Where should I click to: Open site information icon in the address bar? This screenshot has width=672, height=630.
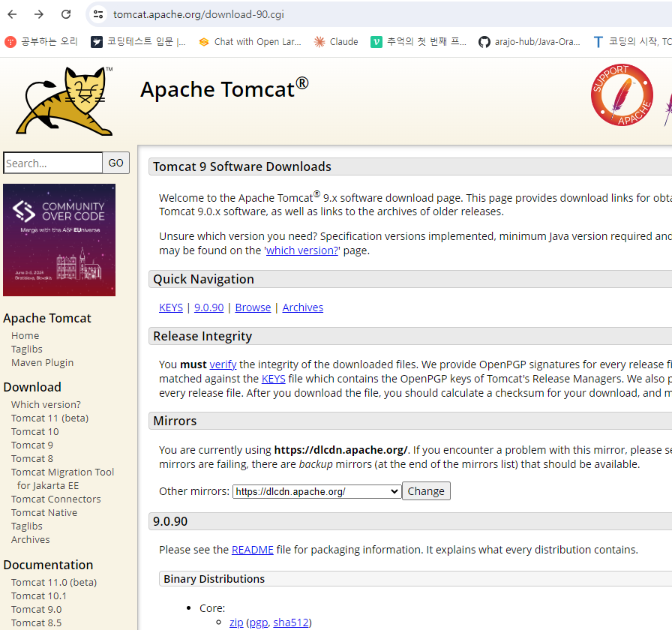point(98,14)
